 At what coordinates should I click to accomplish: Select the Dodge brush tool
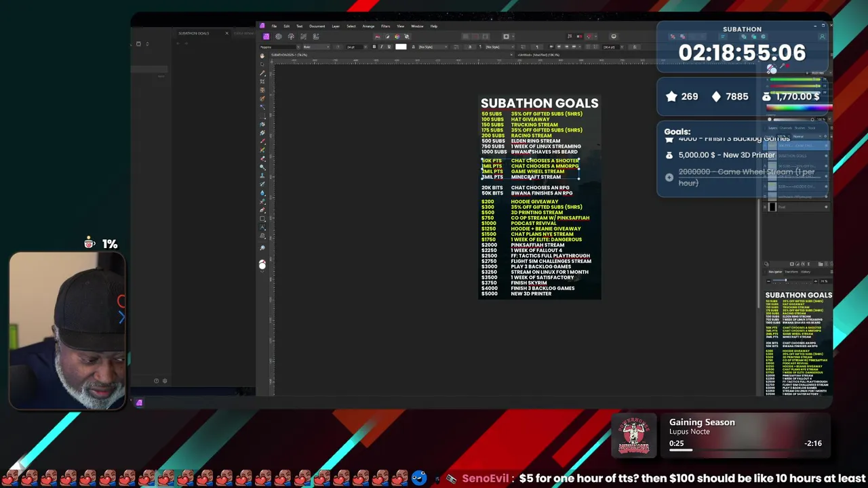pos(262,167)
